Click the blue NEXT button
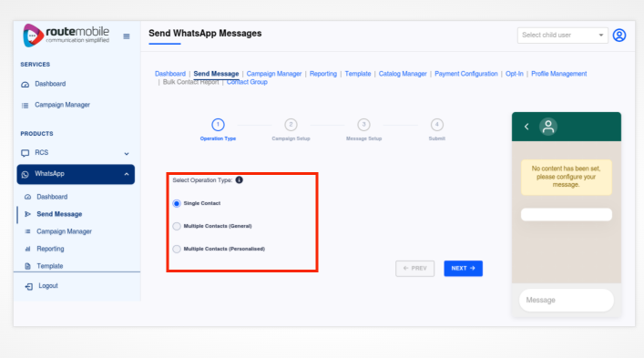This screenshot has height=358, width=644. 463,269
